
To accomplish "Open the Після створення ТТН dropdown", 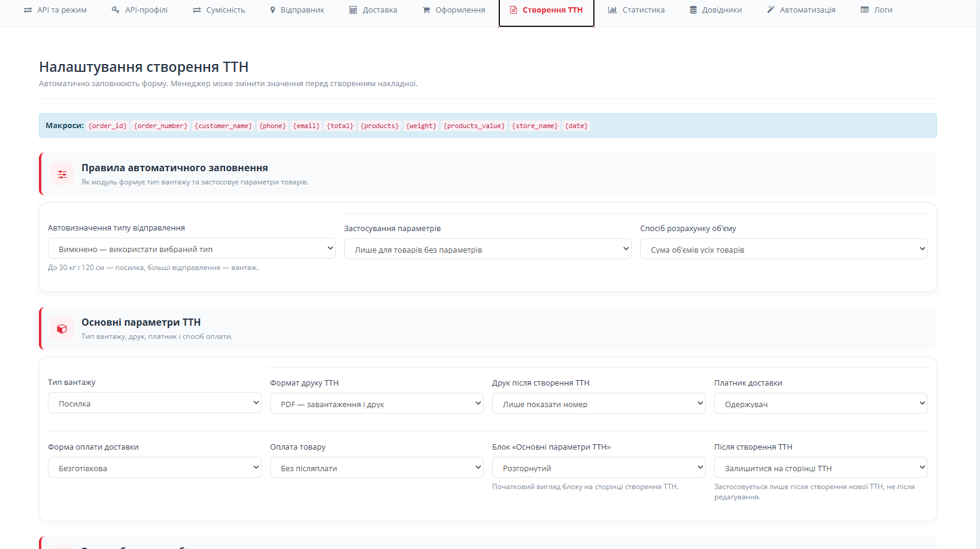I will 821,468.
